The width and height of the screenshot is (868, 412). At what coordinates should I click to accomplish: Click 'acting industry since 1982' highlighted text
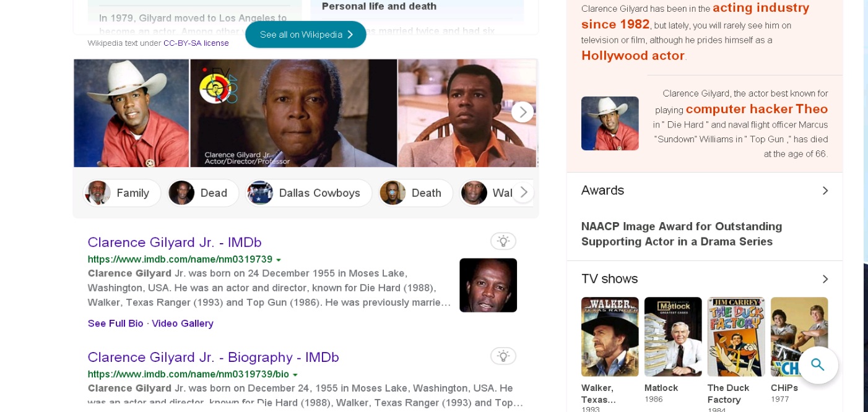(x=695, y=16)
